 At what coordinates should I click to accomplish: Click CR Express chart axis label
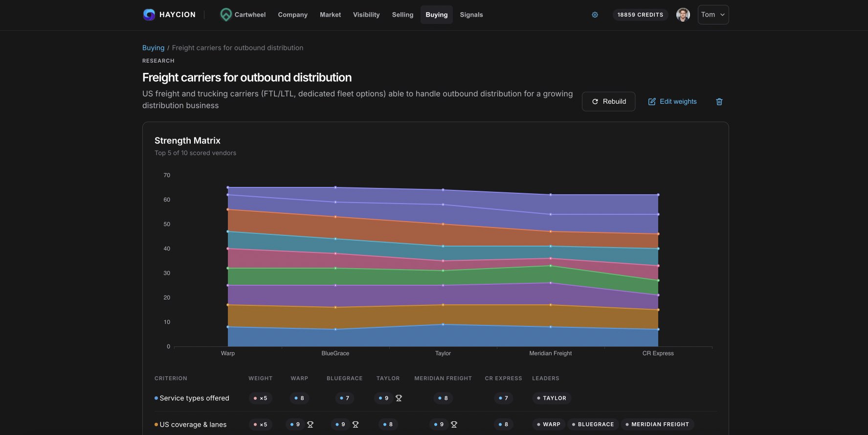[658, 353]
